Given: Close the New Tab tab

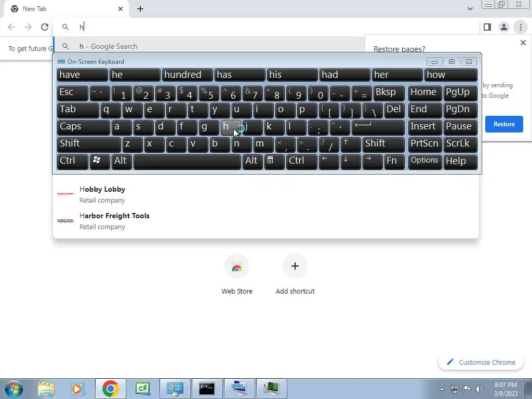Looking at the screenshot, I should (x=121, y=9).
